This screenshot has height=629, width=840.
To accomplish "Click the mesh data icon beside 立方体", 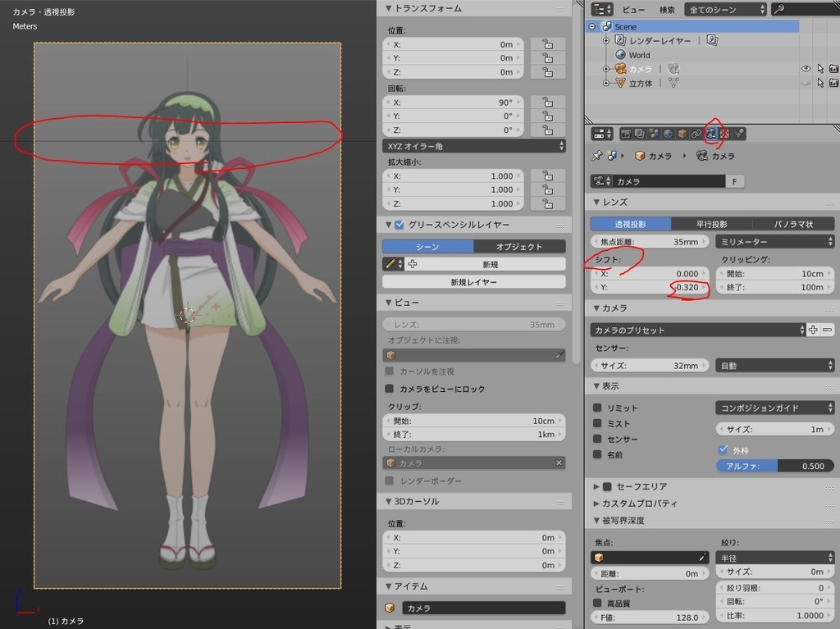I will click(x=673, y=83).
